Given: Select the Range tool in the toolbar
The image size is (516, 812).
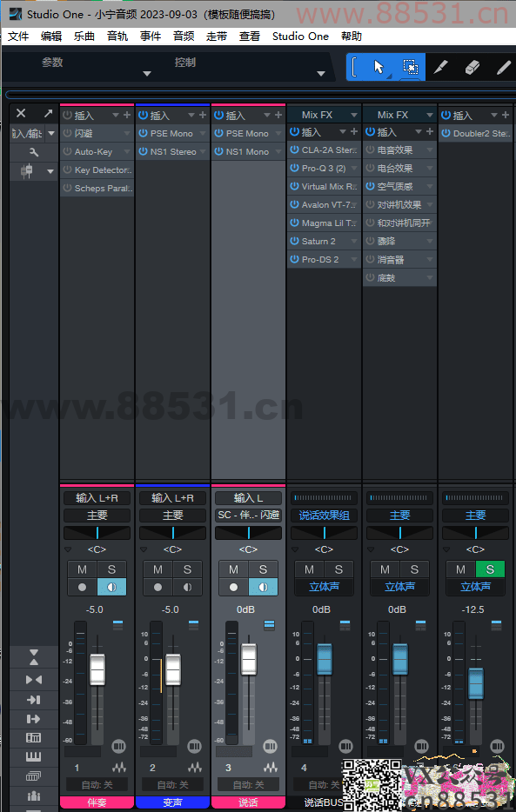Looking at the screenshot, I should (x=411, y=67).
